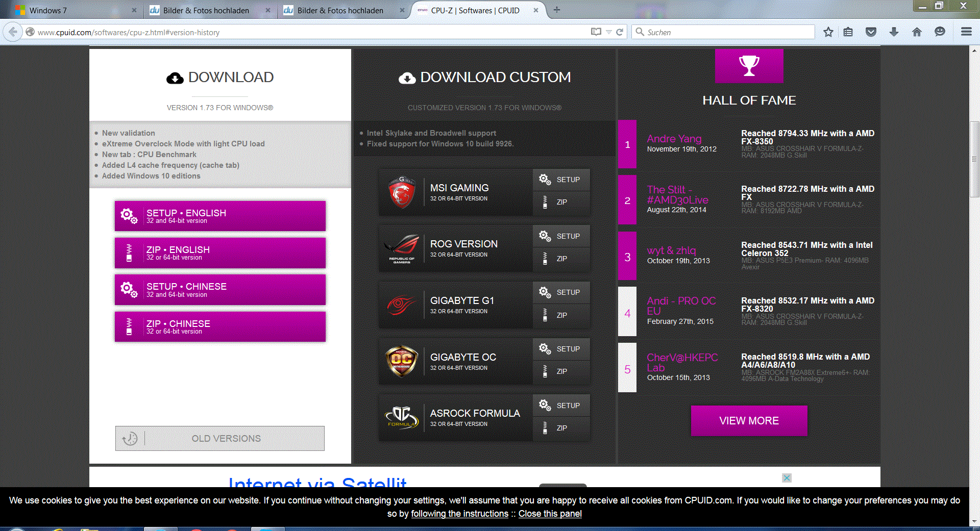Image resolution: width=980 pixels, height=531 pixels.
Task: Download ROG VERSION ZIP
Action: click(x=561, y=259)
